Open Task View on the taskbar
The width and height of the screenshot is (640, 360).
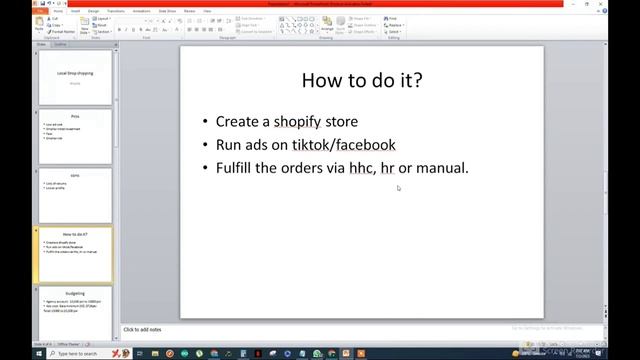tap(140, 353)
